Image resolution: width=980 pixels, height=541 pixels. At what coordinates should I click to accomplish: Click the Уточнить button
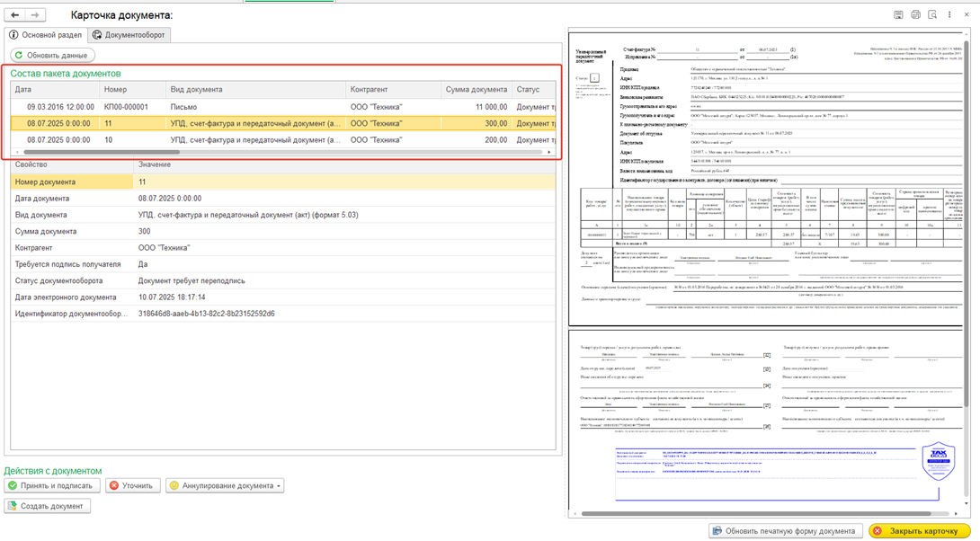pyautogui.click(x=132, y=485)
